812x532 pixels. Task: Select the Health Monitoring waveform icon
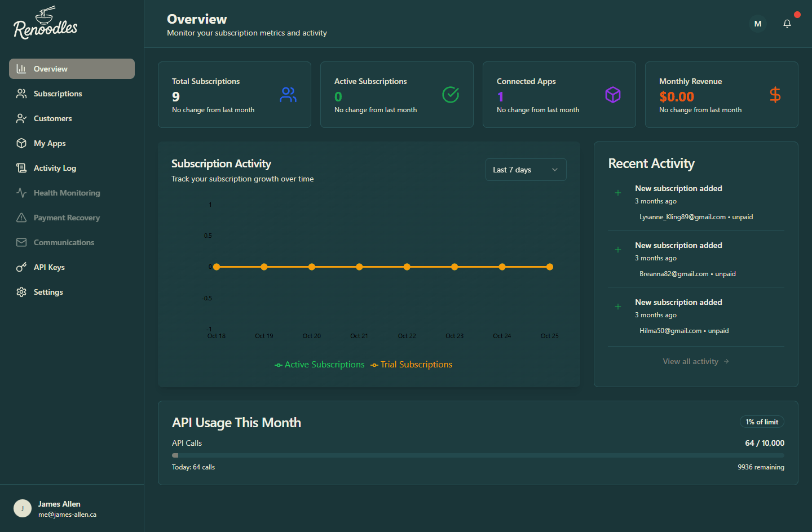point(21,193)
